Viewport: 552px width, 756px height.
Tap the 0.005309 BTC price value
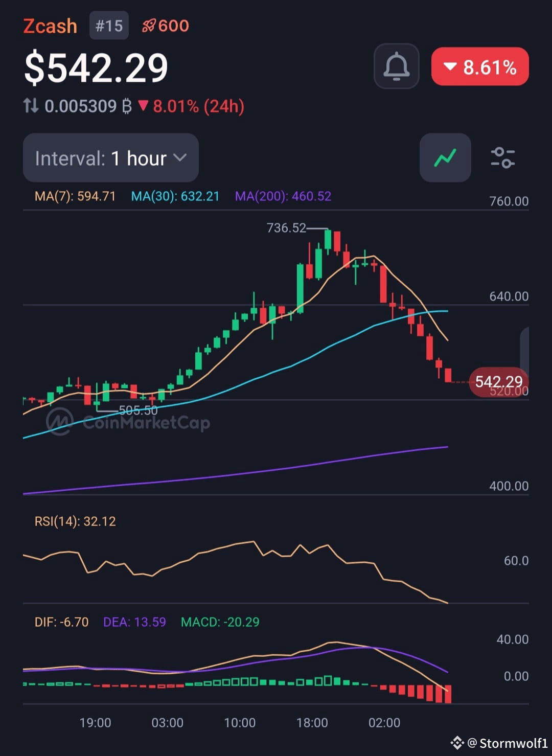[x=88, y=106]
